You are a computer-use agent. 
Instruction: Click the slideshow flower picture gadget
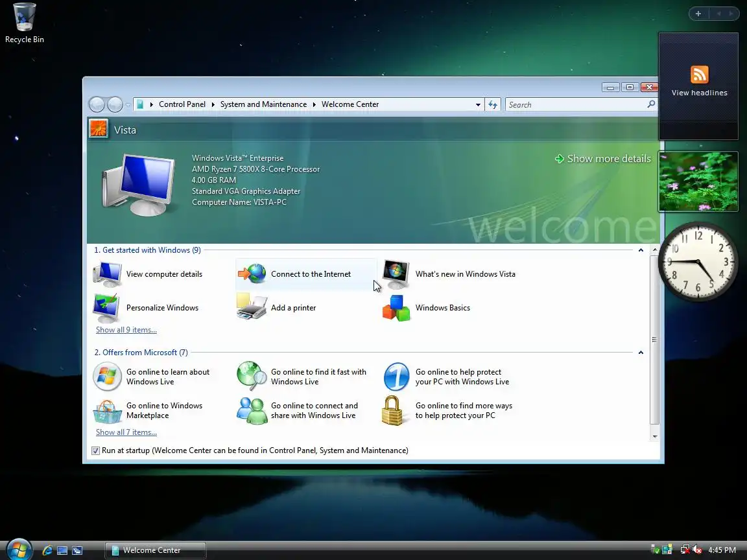(x=698, y=181)
